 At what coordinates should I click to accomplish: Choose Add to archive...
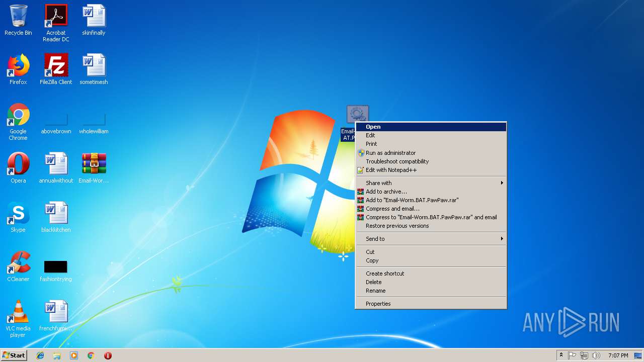pos(431,192)
